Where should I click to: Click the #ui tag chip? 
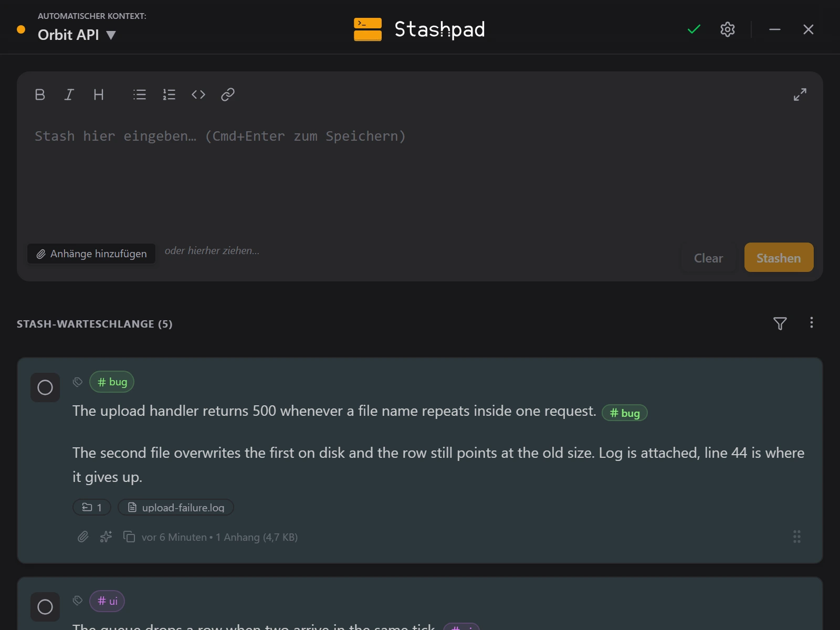(x=107, y=601)
